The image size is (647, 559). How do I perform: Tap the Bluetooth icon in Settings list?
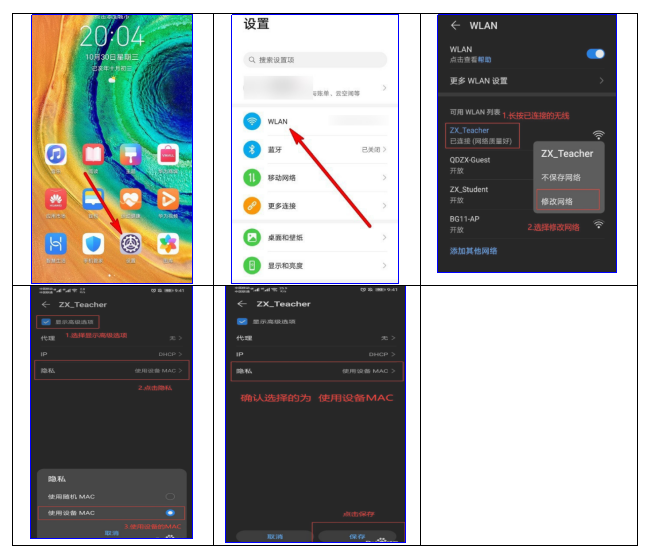click(252, 150)
